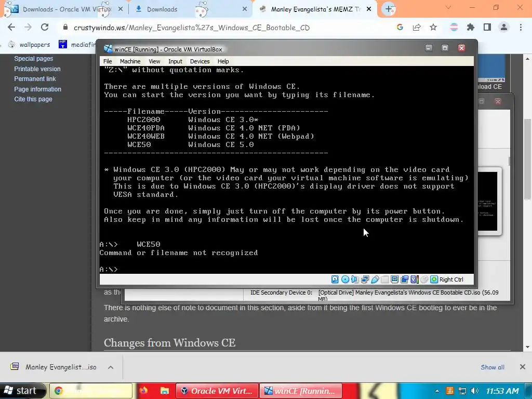The height and width of the screenshot is (399, 532).
Task: Click shared folders icon in VM status bar
Action: (384, 279)
